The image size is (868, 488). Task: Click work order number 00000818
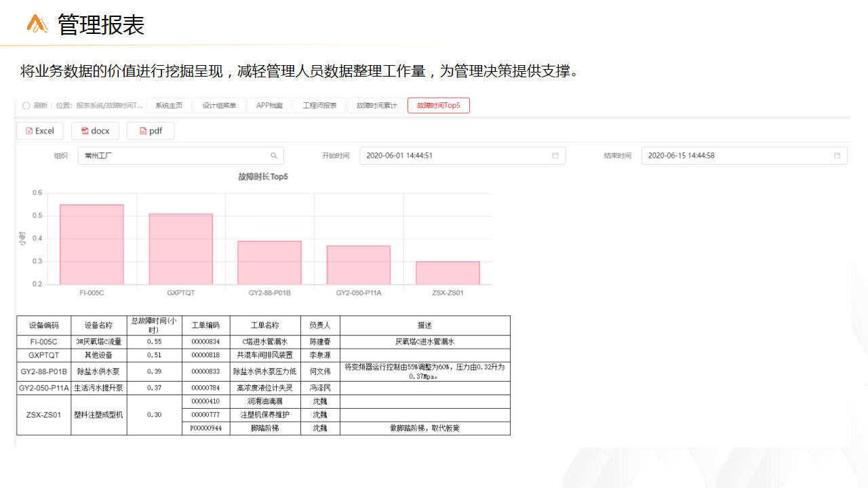[205, 355]
